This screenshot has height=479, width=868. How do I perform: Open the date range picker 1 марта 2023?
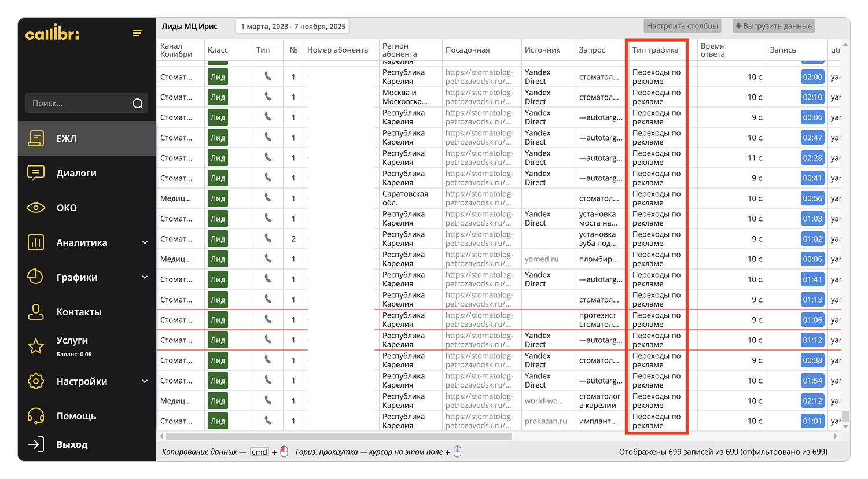pyautogui.click(x=293, y=27)
